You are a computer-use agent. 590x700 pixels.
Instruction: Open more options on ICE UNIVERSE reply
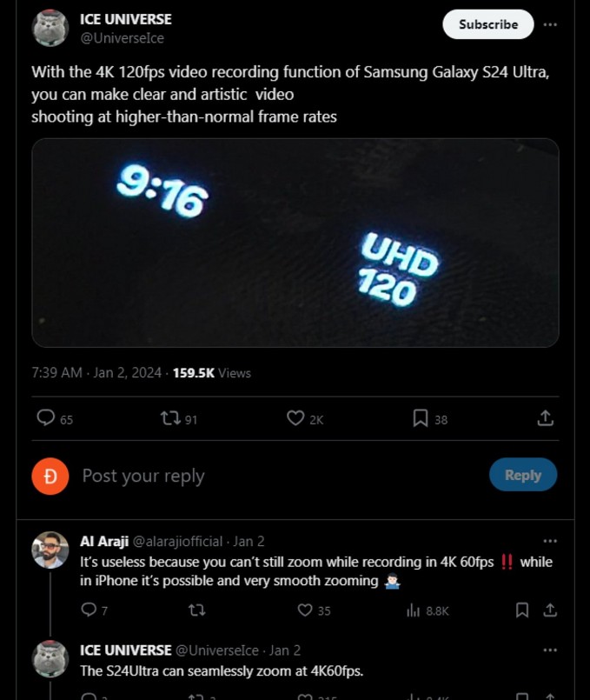point(549,650)
